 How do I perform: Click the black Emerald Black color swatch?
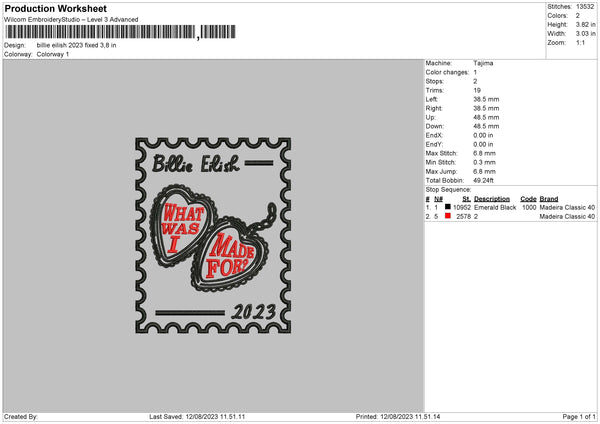(448, 207)
